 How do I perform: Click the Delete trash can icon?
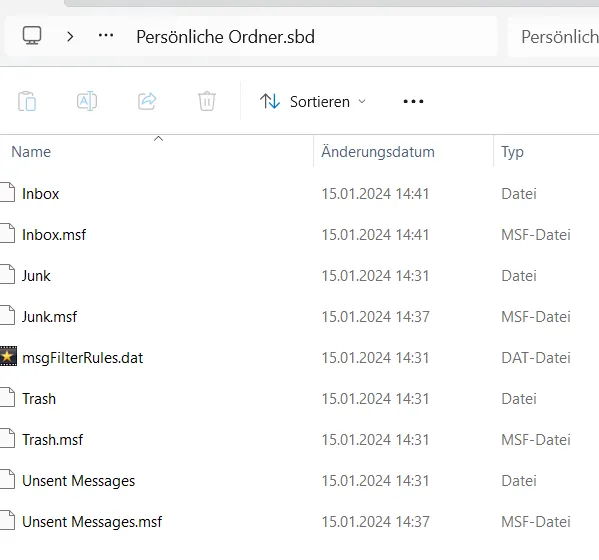[207, 101]
